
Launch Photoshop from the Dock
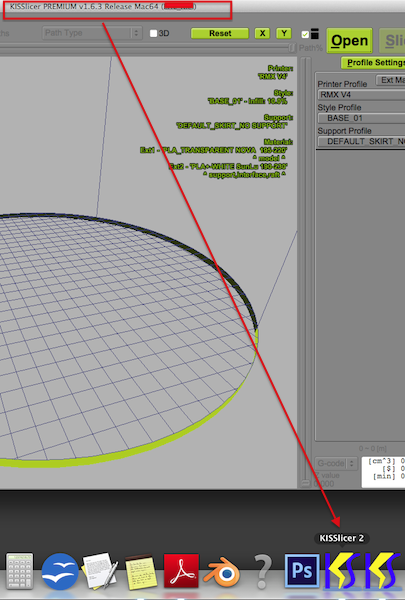tap(302, 571)
